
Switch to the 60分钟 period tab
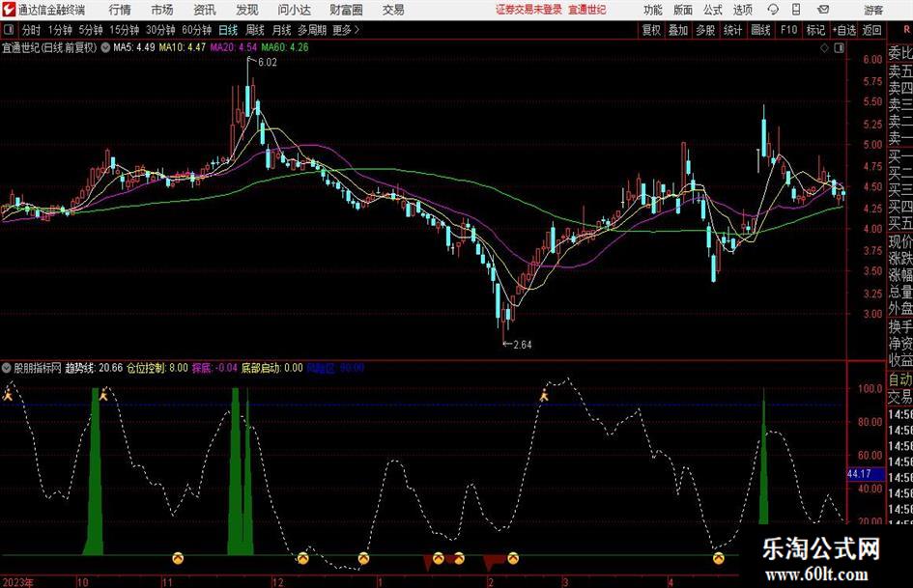[197, 30]
